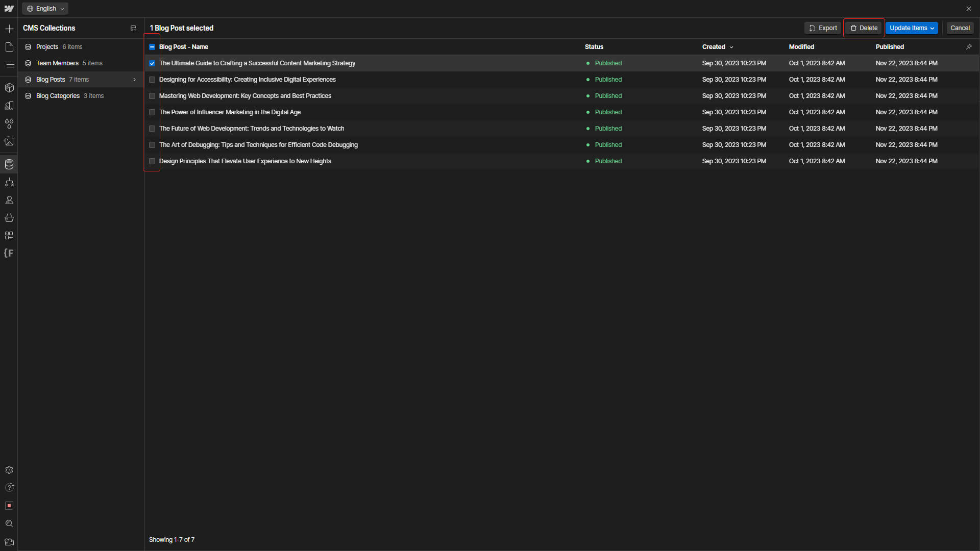Open the Apps icon in sidebar
980x551 pixels.
pyautogui.click(x=9, y=236)
